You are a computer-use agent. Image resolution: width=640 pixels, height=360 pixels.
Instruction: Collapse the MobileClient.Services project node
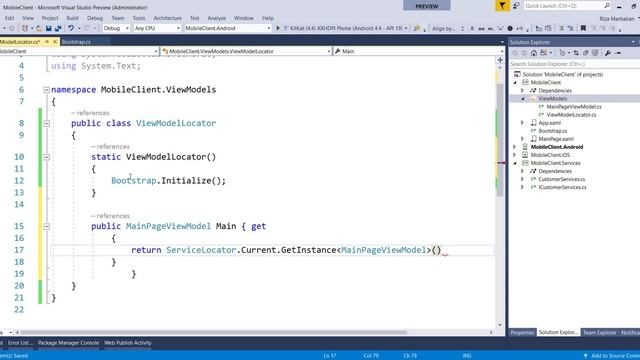tap(515, 163)
